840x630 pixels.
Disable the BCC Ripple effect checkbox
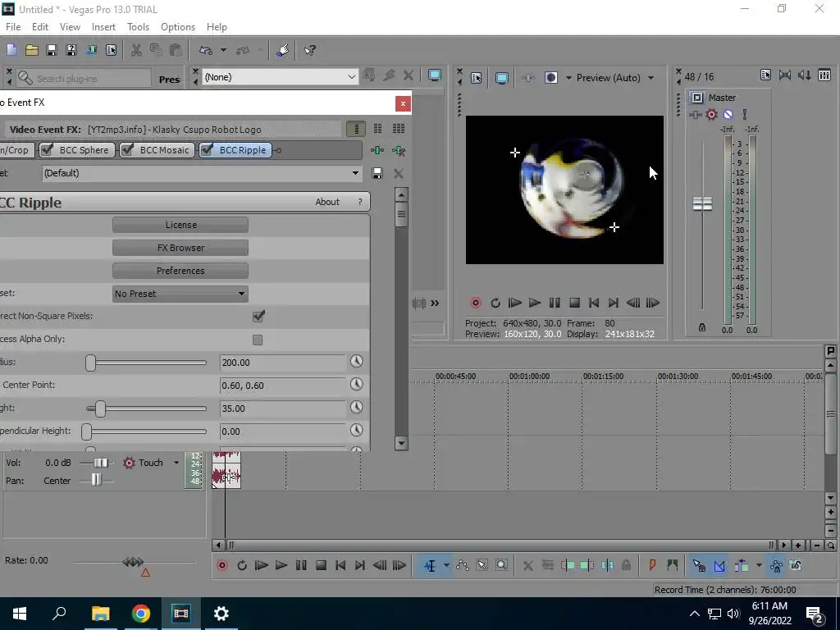pyautogui.click(x=207, y=149)
